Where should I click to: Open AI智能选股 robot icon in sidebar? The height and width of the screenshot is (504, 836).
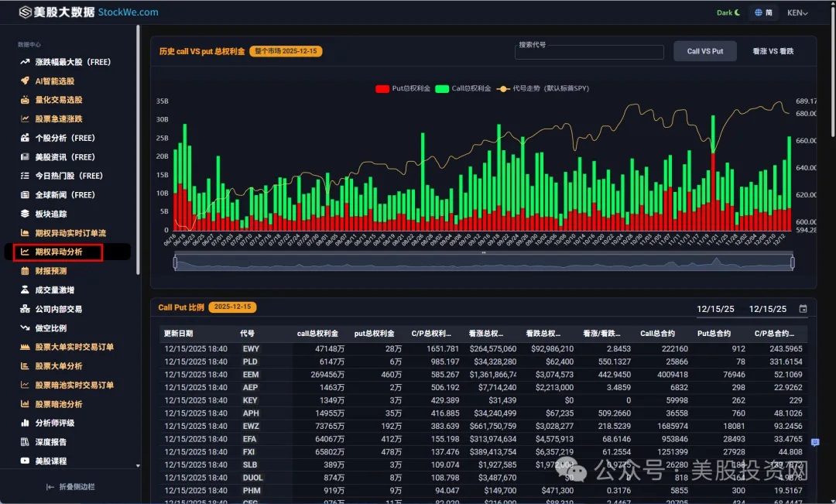pyautogui.click(x=25, y=81)
